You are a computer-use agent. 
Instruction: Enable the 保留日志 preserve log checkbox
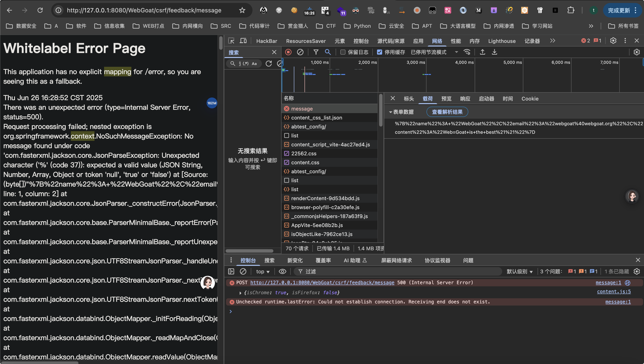pos(343,52)
